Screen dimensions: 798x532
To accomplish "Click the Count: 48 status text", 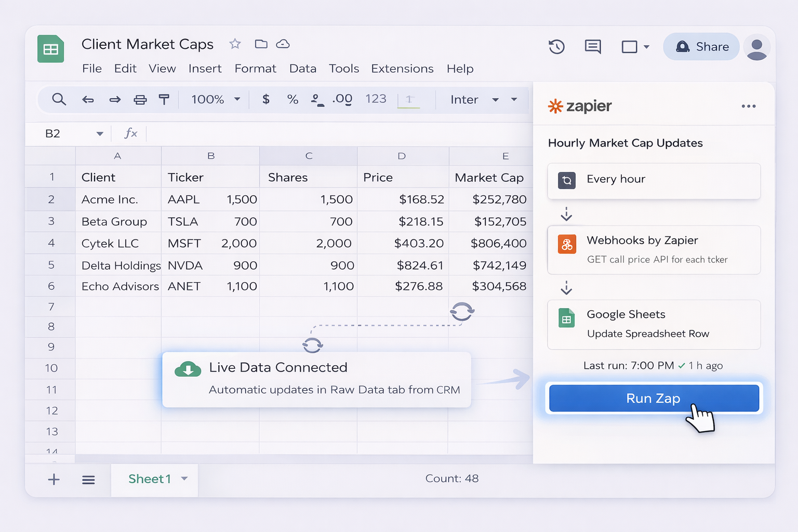I will 452,478.
